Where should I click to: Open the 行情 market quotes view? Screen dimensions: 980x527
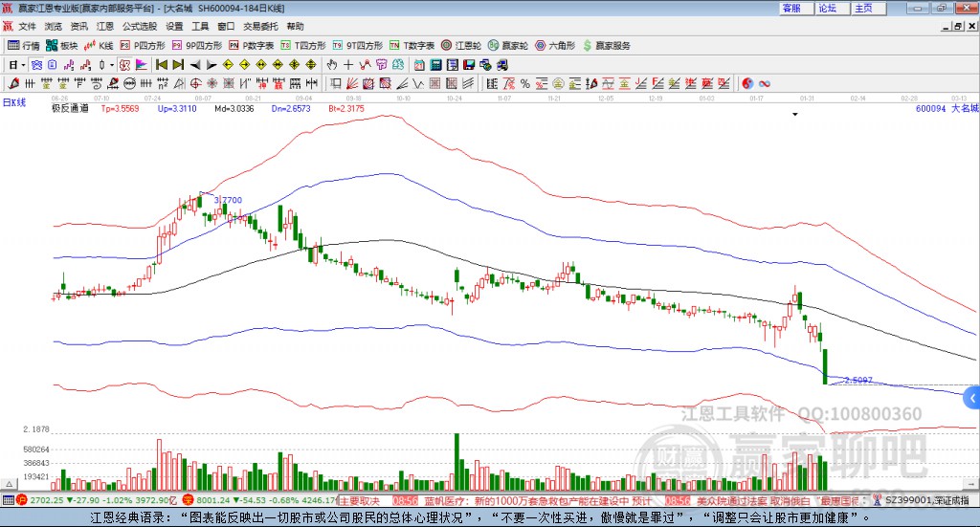point(23,46)
